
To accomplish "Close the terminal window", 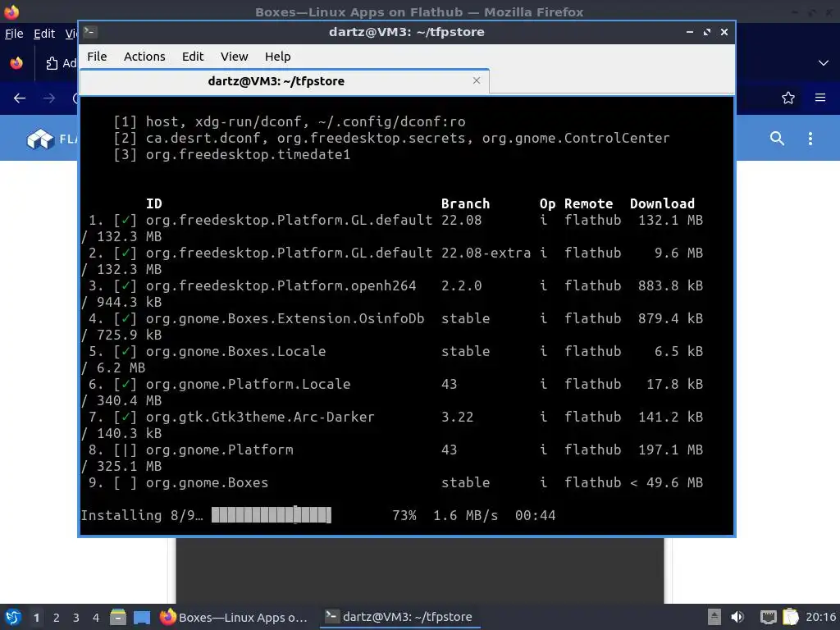I will click(x=724, y=32).
